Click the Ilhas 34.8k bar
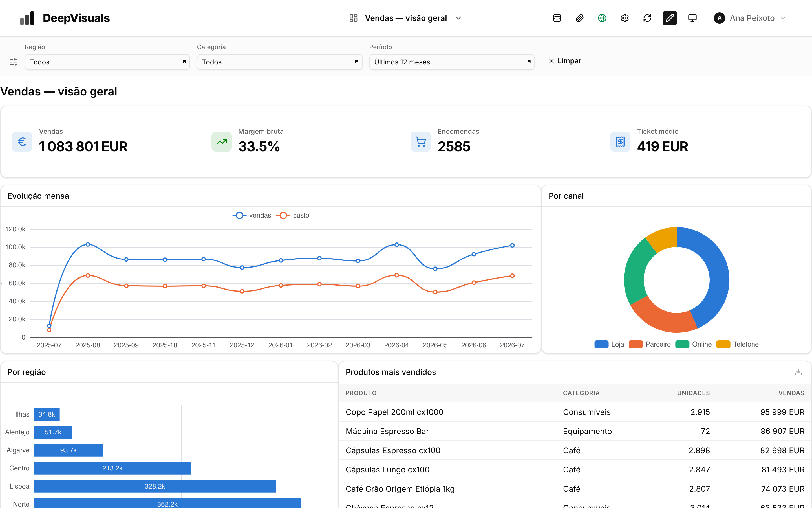The width and height of the screenshot is (812, 508). click(x=47, y=414)
